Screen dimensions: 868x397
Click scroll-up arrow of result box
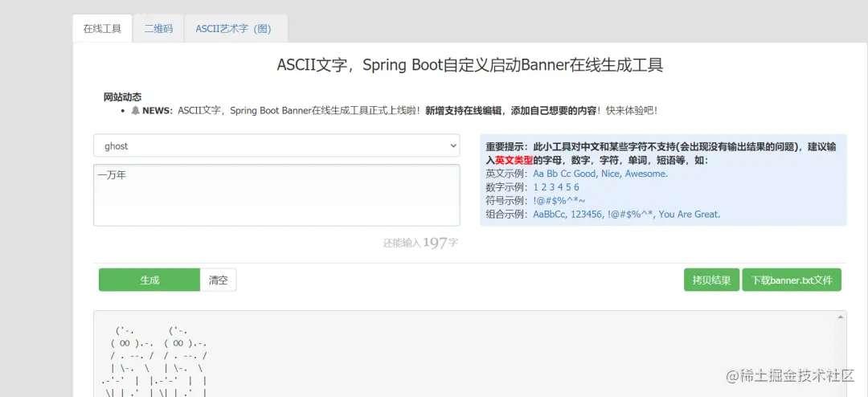tap(841, 317)
